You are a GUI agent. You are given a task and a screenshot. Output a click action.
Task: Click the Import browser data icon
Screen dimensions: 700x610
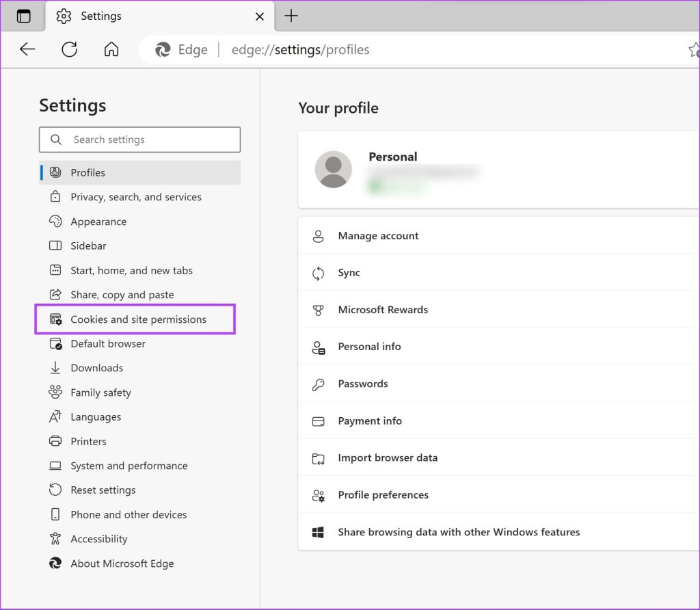(x=318, y=457)
